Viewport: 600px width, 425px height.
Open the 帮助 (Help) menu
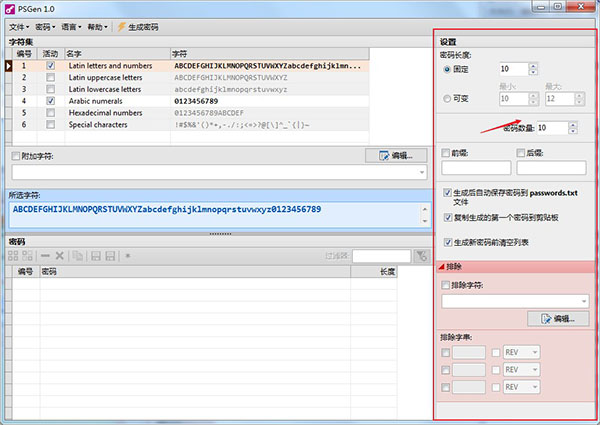click(98, 27)
